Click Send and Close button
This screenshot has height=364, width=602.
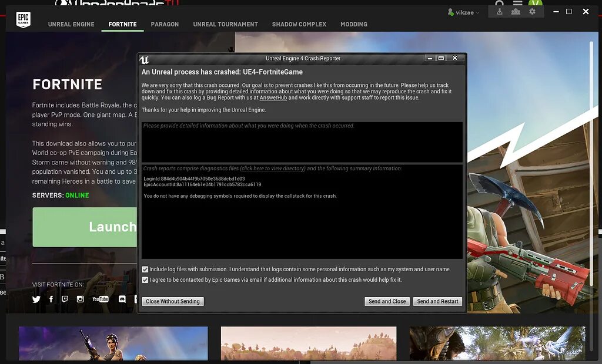coord(387,302)
